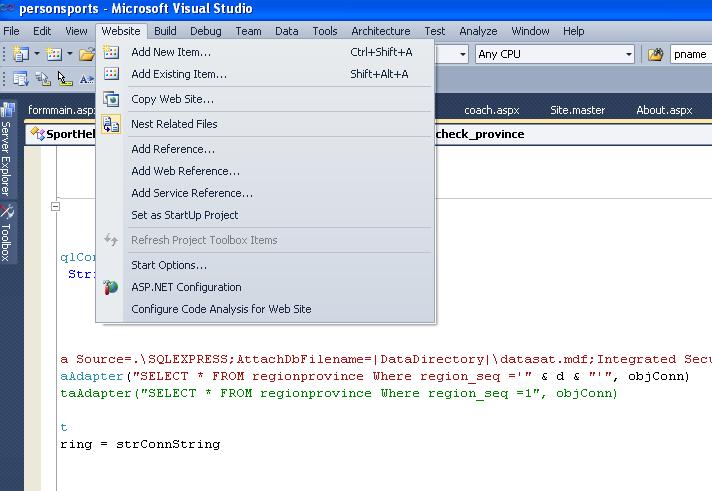The width and height of the screenshot is (712, 491).
Task: Open the Data menu
Action: click(x=287, y=31)
